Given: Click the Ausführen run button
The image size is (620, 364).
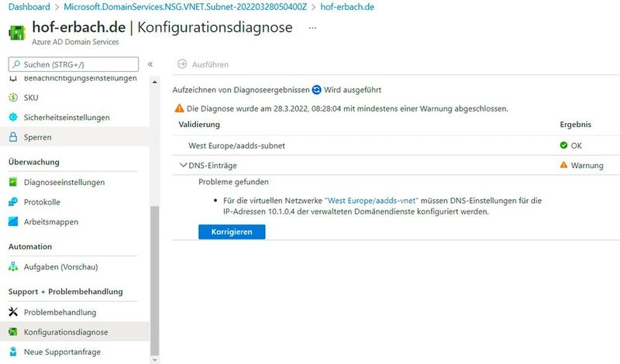Looking at the screenshot, I should (203, 64).
